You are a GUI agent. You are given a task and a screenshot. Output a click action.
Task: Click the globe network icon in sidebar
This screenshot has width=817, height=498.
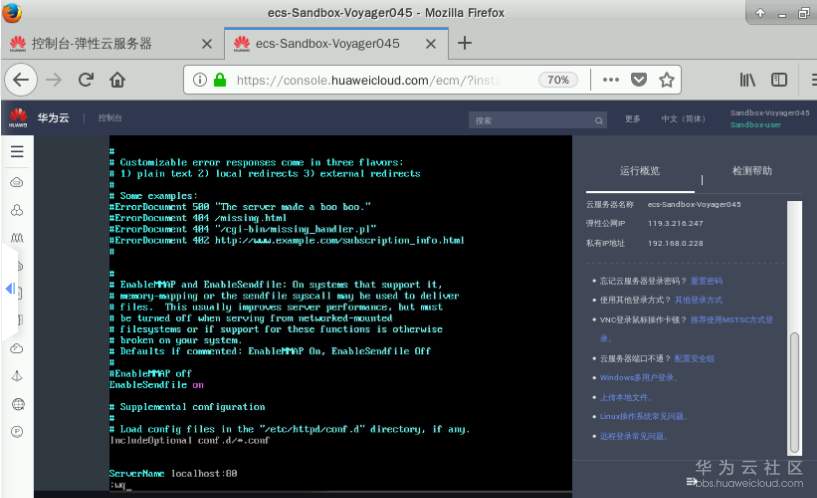18,404
